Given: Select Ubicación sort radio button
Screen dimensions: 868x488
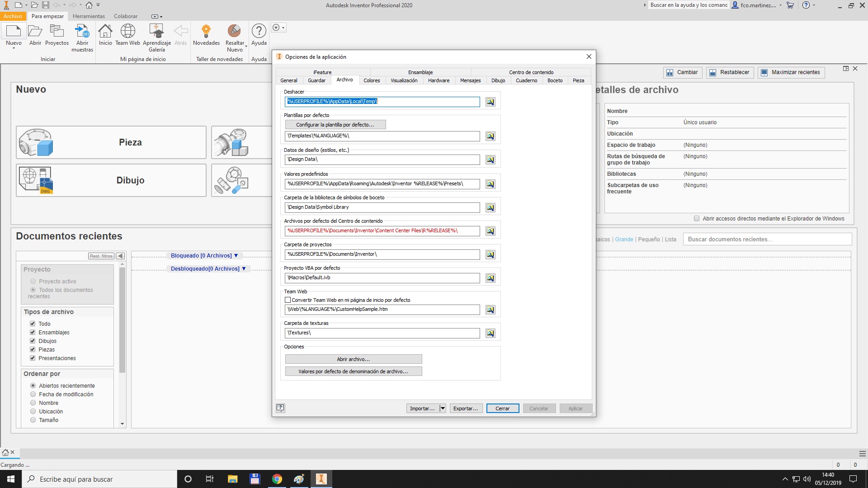Looking at the screenshot, I should point(33,412).
